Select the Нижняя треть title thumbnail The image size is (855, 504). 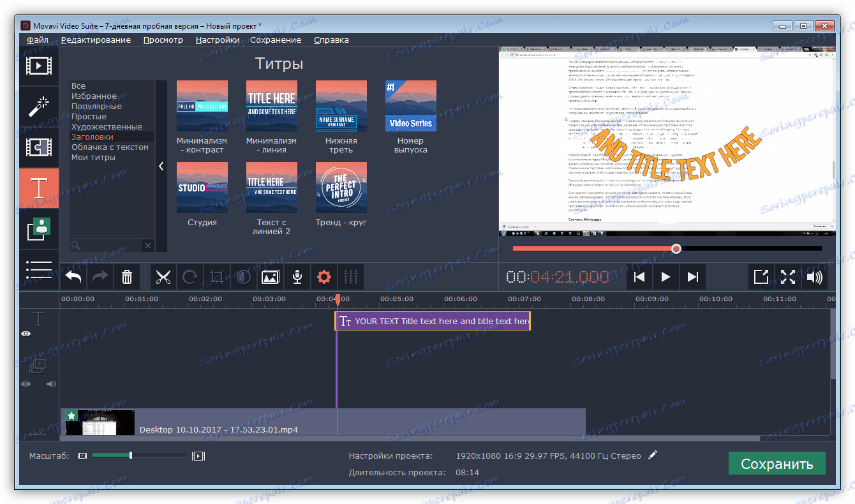pyautogui.click(x=341, y=105)
